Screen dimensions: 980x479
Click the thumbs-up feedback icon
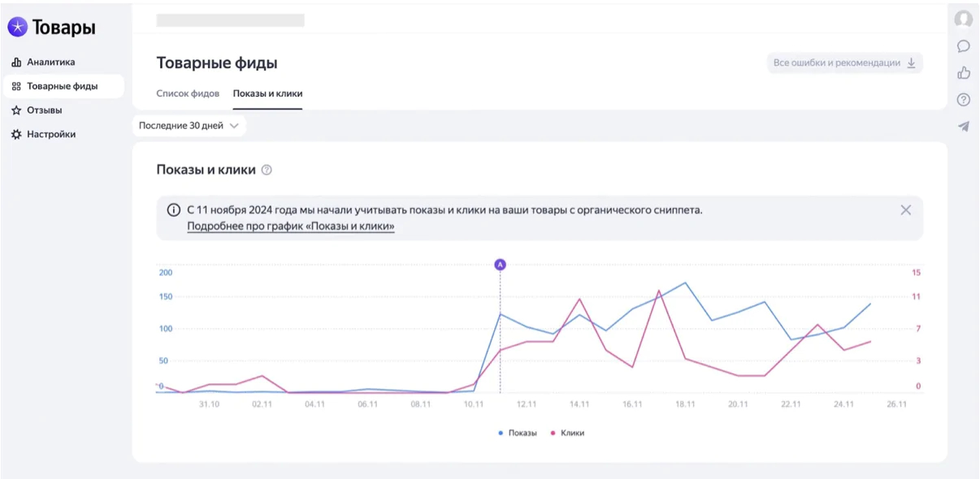point(964,73)
